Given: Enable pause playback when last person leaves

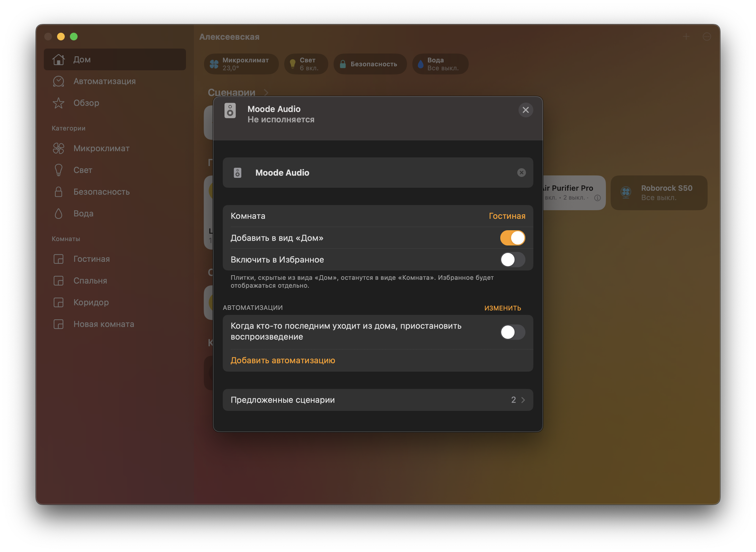Looking at the screenshot, I should tap(513, 332).
